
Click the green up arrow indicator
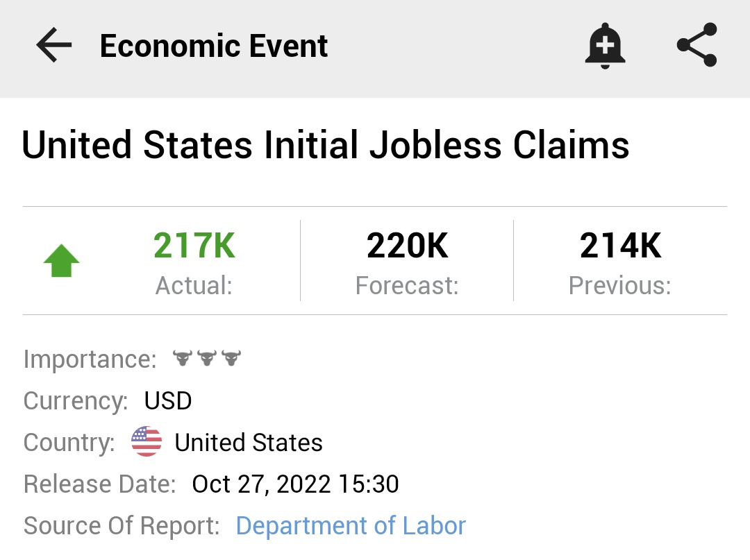point(62,262)
